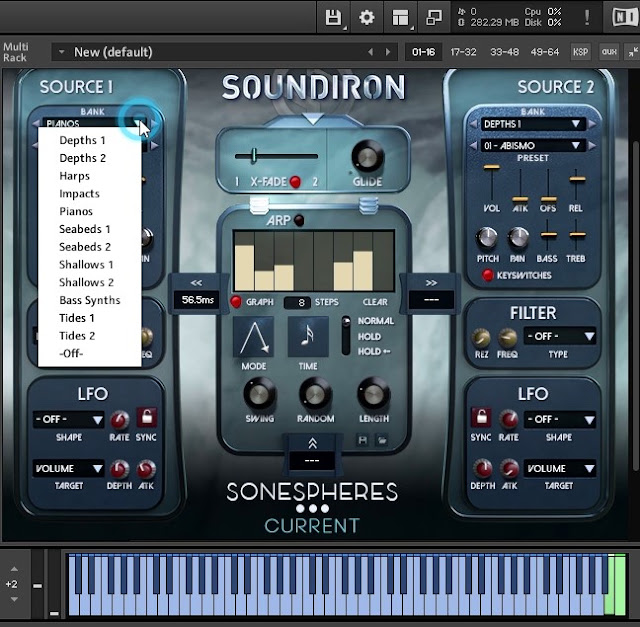
Task: Click the ARP load folder icon
Action: tap(382, 440)
